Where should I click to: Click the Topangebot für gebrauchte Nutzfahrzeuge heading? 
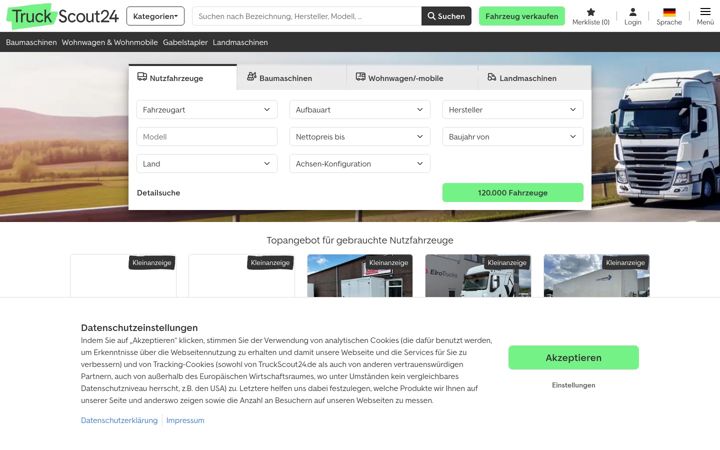click(360, 240)
